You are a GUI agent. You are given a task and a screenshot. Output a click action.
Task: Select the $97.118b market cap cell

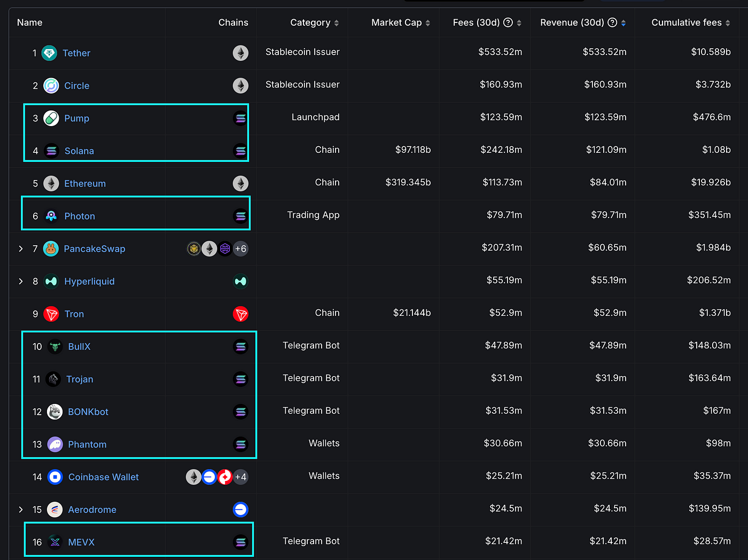[413, 150]
